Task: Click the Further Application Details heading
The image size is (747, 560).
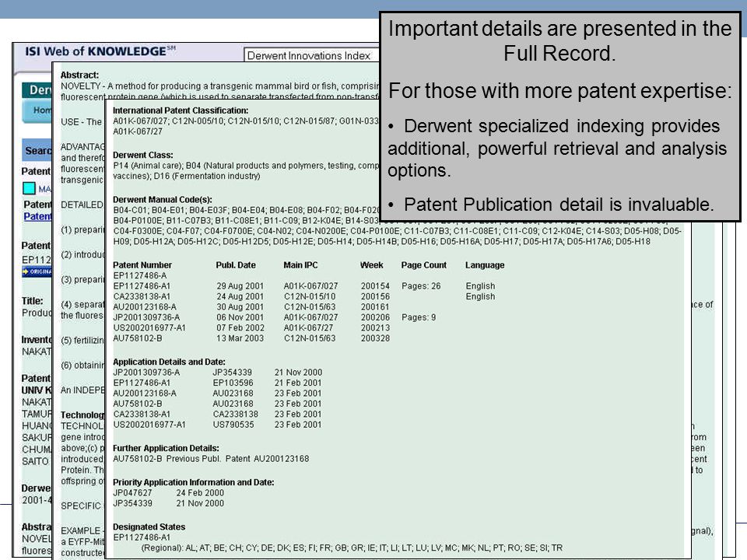Action: 166,448
